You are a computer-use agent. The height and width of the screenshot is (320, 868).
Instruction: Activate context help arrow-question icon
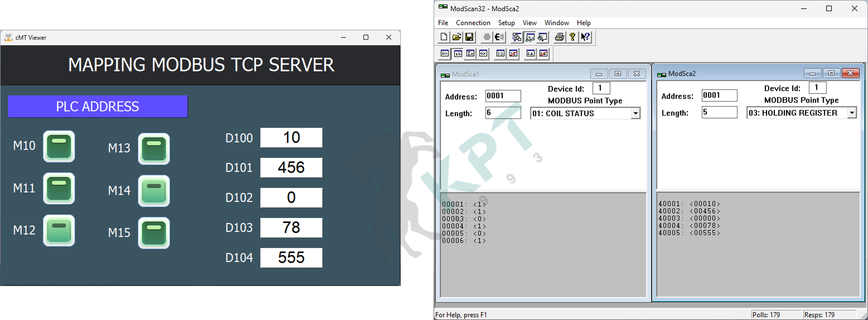pos(585,37)
